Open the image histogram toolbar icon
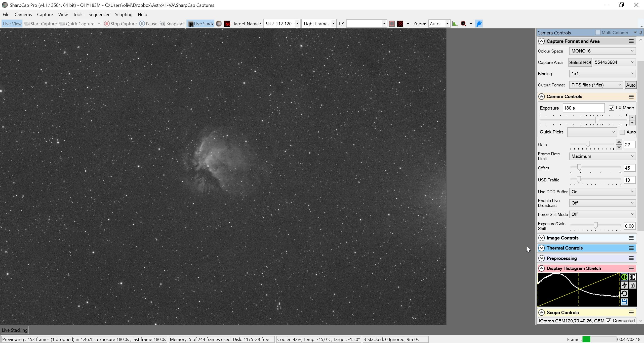The width and height of the screenshot is (644, 343). click(455, 24)
